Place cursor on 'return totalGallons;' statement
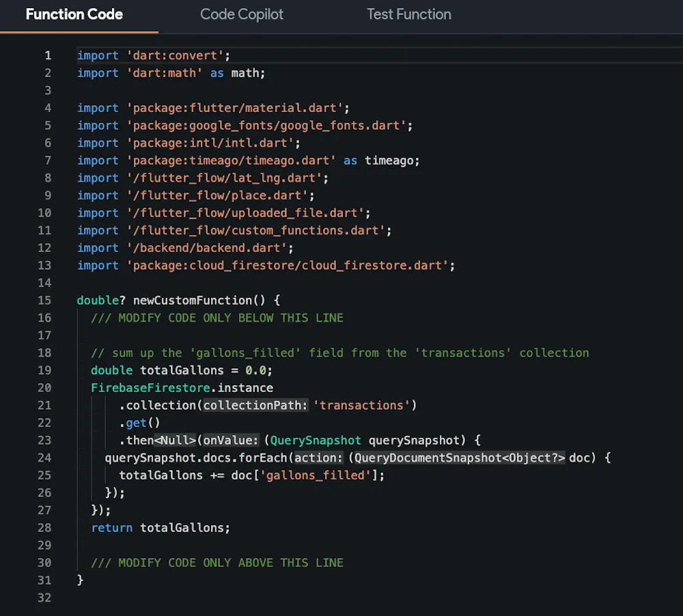This screenshot has width=683, height=616. pos(161,528)
